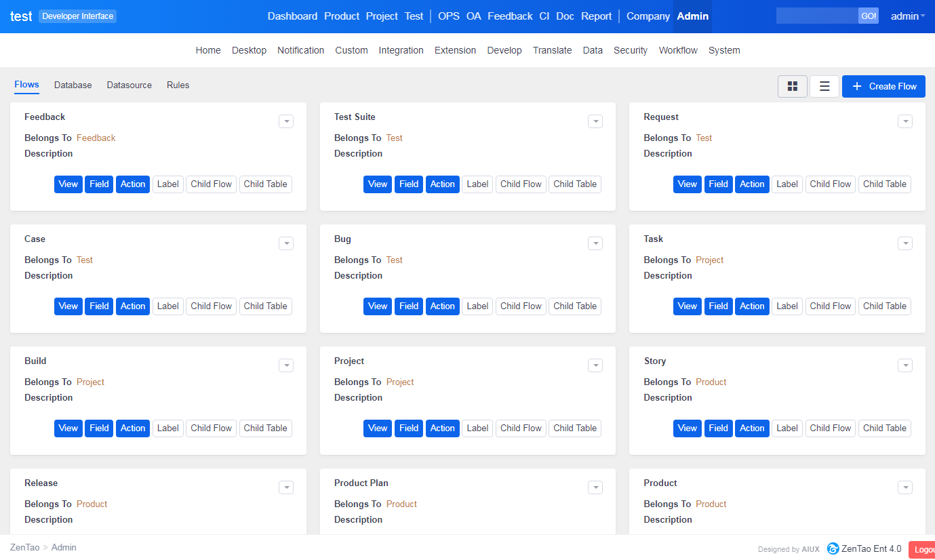Expand the Feedback card dropdown arrow
The image size is (935, 560).
[286, 121]
